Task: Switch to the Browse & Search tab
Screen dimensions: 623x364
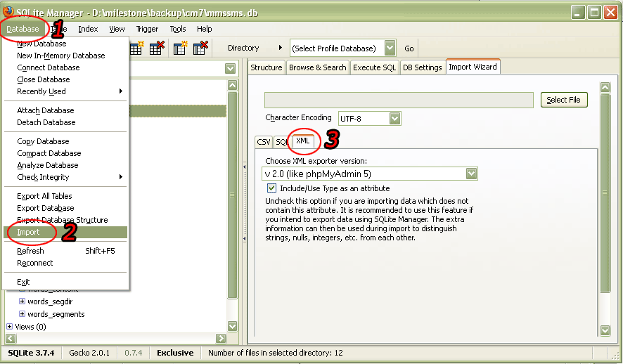Action: click(317, 67)
